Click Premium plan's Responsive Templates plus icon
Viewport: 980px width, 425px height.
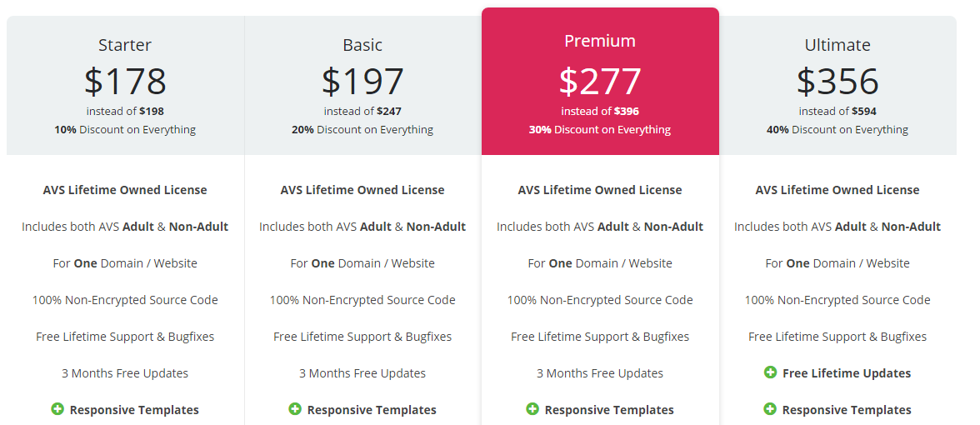point(532,409)
